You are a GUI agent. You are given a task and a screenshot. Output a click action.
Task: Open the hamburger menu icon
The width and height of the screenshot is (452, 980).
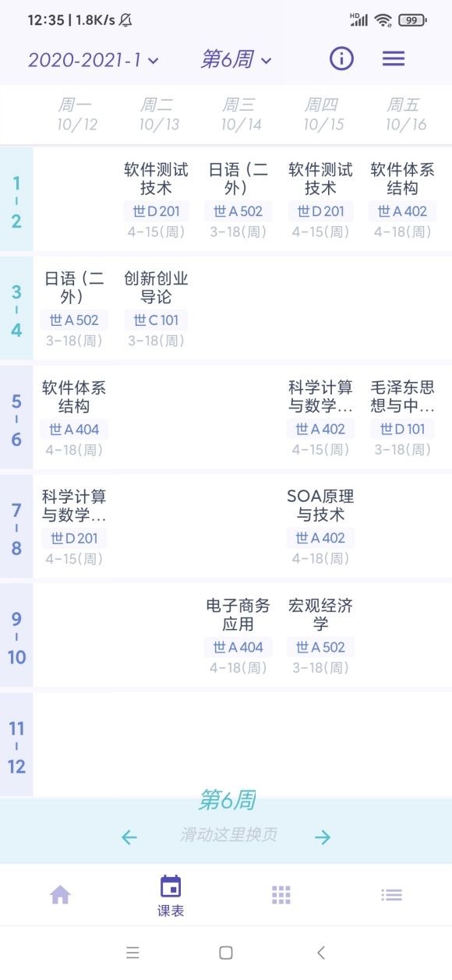pos(394,58)
